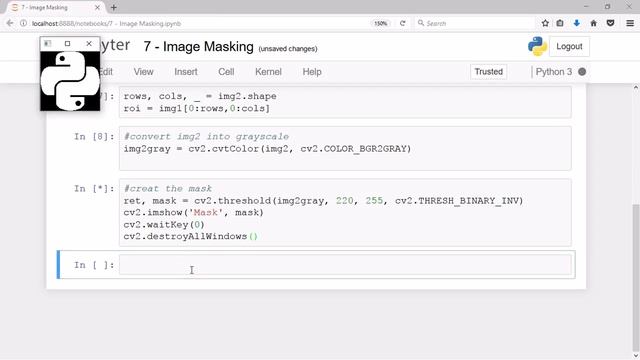Click the cvtColor grayscale code cell
This screenshot has height=360, width=640.
coord(345,148)
